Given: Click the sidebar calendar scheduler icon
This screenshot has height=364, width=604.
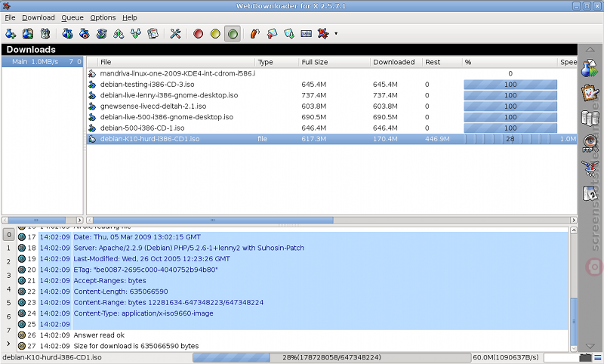Looking at the screenshot, I should pyautogui.click(x=590, y=193).
